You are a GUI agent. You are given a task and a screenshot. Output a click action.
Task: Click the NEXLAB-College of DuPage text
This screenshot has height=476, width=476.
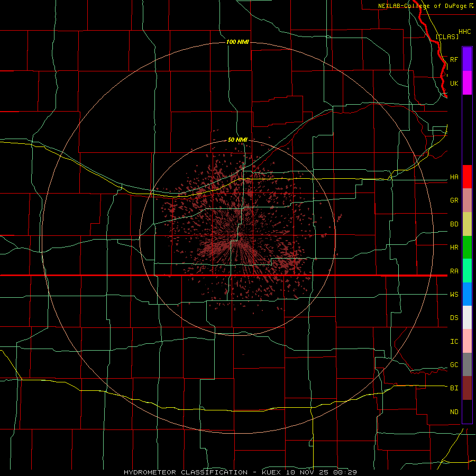click(x=422, y=6)
